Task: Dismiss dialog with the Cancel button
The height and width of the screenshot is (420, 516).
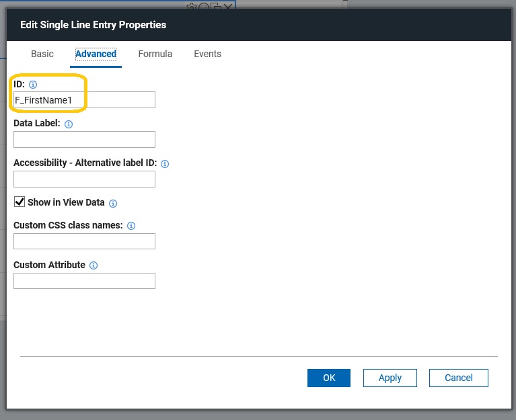Action: pos(458,378)
